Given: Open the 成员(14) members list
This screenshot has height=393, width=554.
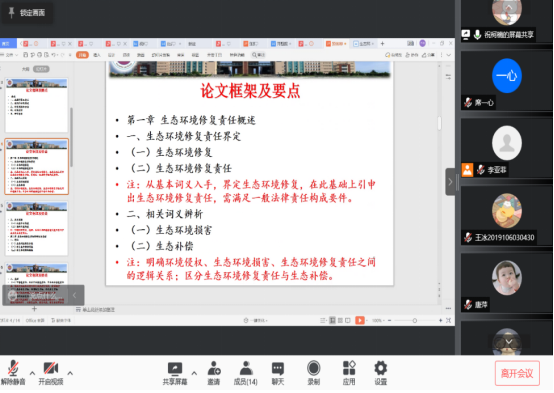Looking at the screenshot, I should point(246,373).
